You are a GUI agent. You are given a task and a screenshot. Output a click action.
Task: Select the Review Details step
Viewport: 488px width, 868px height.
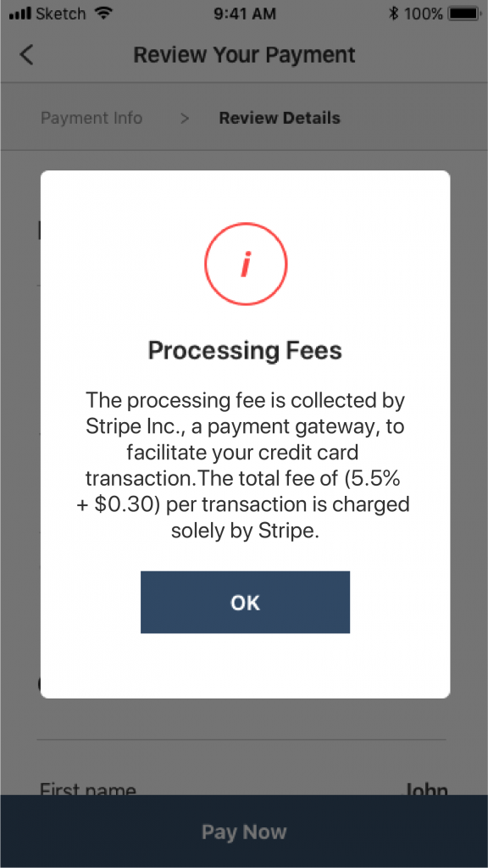pos(280,119)
